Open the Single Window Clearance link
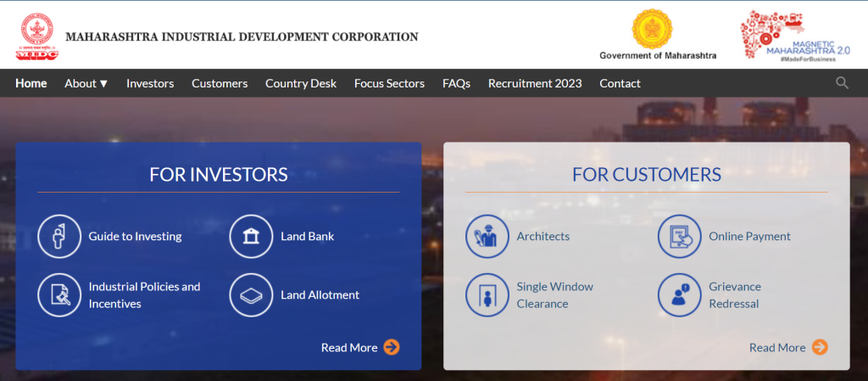This screenshot has height=381, width=868. point(554,295)
